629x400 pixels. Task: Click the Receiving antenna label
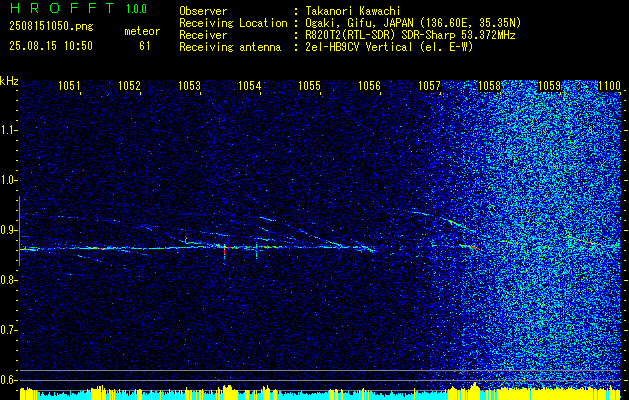click(230, 47)
